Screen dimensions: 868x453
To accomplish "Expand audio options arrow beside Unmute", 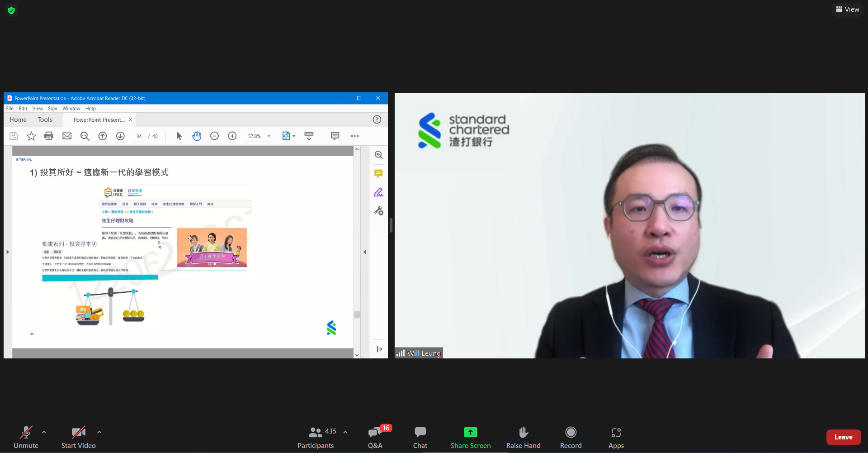I will pyautogui.click(x=44, y=432).
